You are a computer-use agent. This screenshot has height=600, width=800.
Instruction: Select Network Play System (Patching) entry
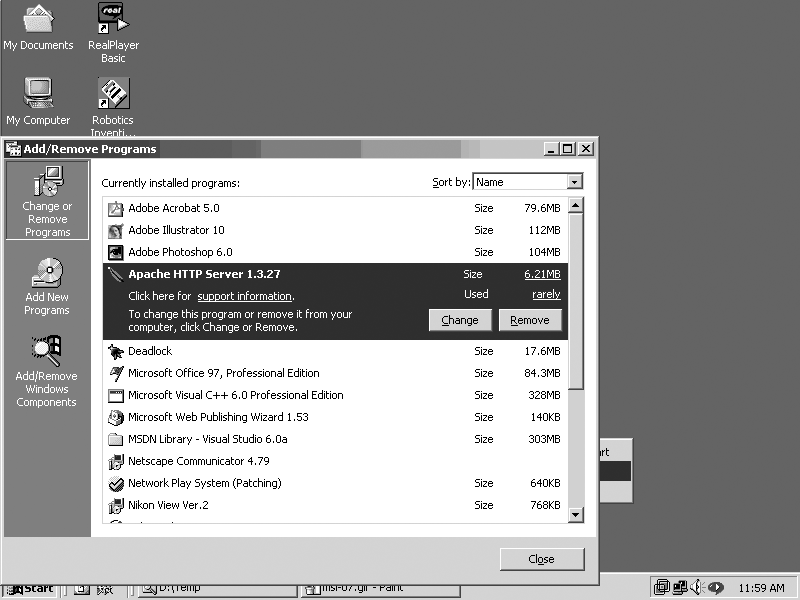point(335,483)
